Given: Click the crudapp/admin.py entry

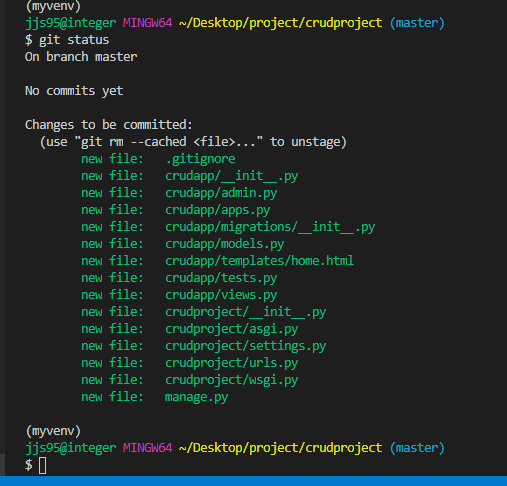Looking at the screenshot, I should (x=221, y=193).
